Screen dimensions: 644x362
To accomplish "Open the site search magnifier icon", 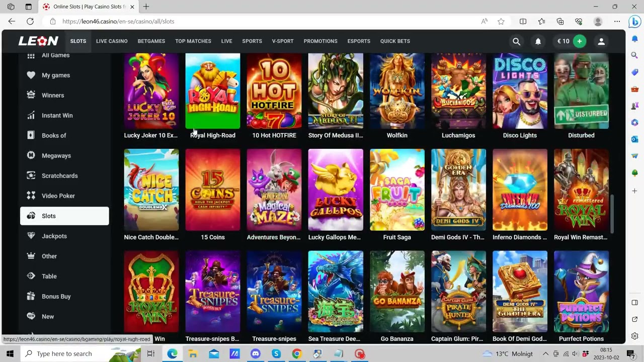I will coord(516,41).
